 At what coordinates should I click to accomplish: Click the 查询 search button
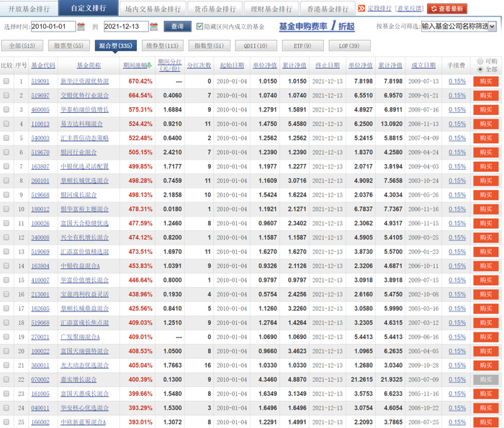click(177, 27)
